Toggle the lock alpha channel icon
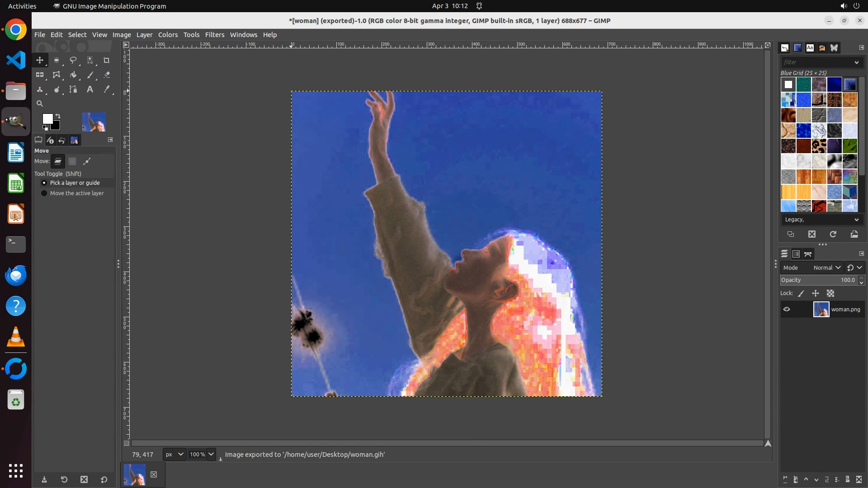 [830, 293]
